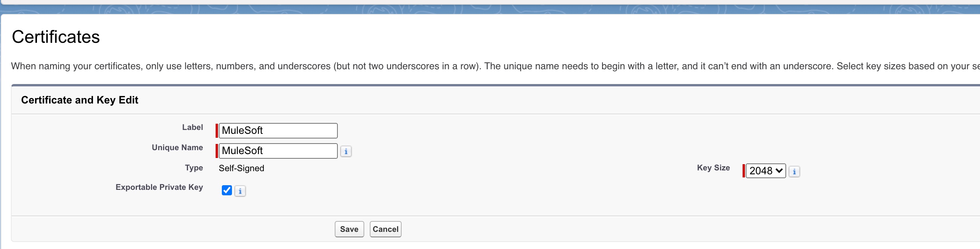Select the Self-Signed type value text
This screenshot has height=249, width=980.
[x=241, y=168]
